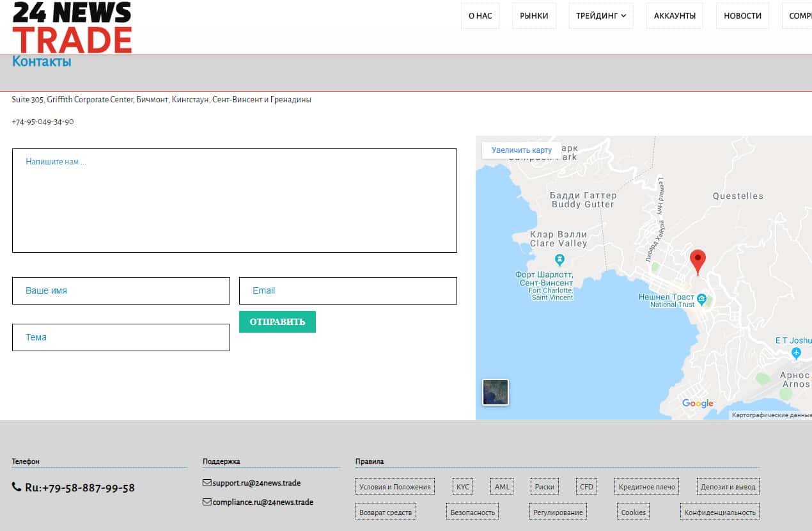The height and width of the screenshot is (531, 812).
Task: Click the 24 News Trade logo
Action: [x=72, y=28]
